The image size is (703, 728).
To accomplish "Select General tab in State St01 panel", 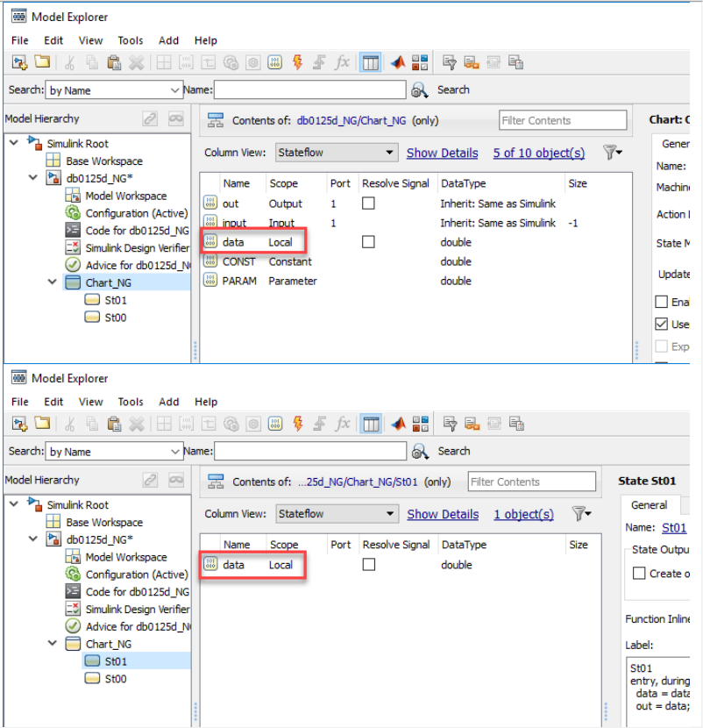I will point(650,505).
